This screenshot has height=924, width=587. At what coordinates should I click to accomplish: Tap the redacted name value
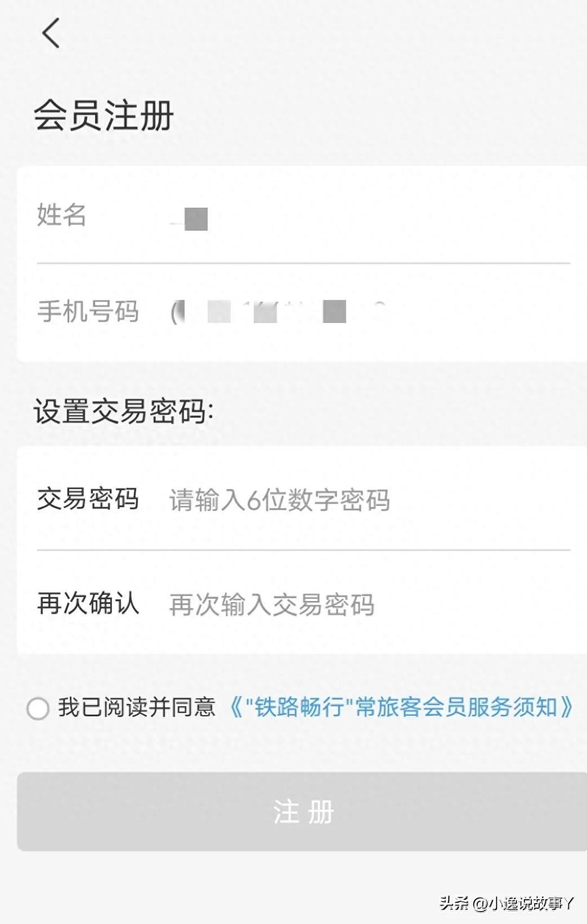click(x=190, y=219)
